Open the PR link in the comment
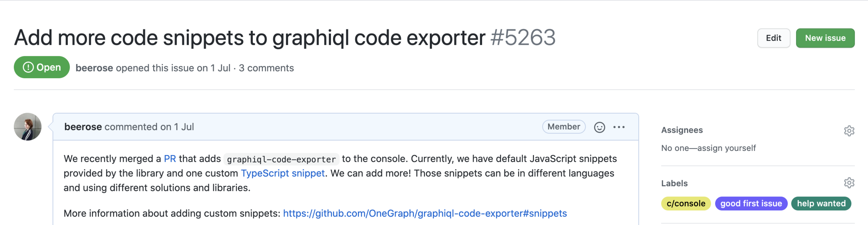 170,159
